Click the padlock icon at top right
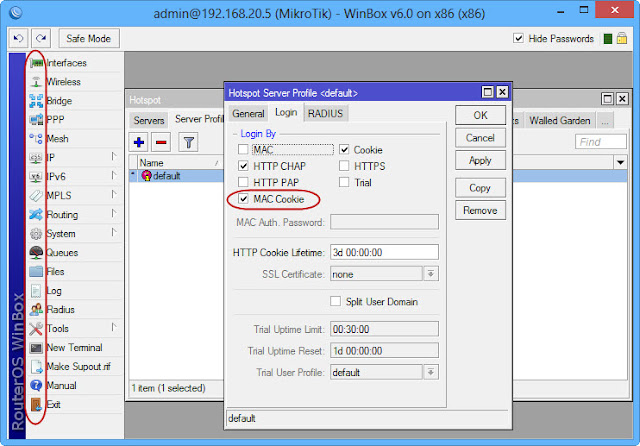 (x=622, y=38)
